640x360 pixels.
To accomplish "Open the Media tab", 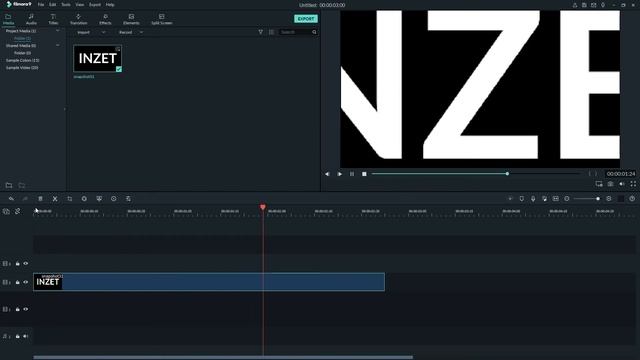I will coord(8,19).
